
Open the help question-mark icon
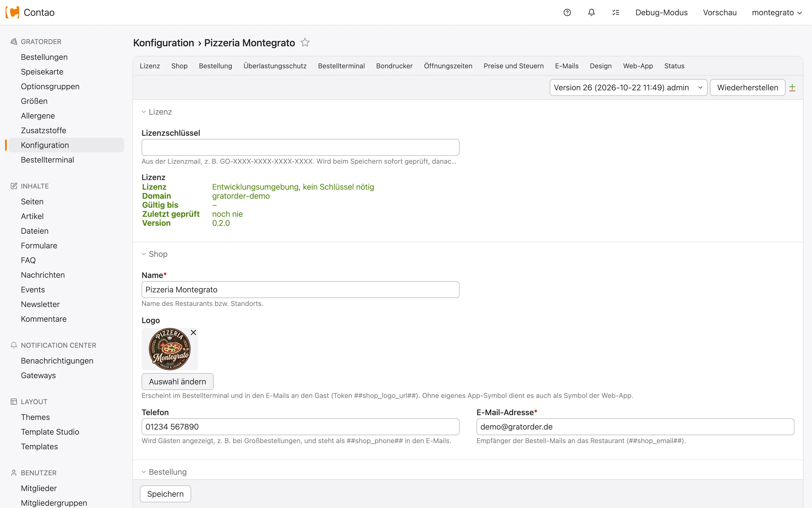coord(567,12)
